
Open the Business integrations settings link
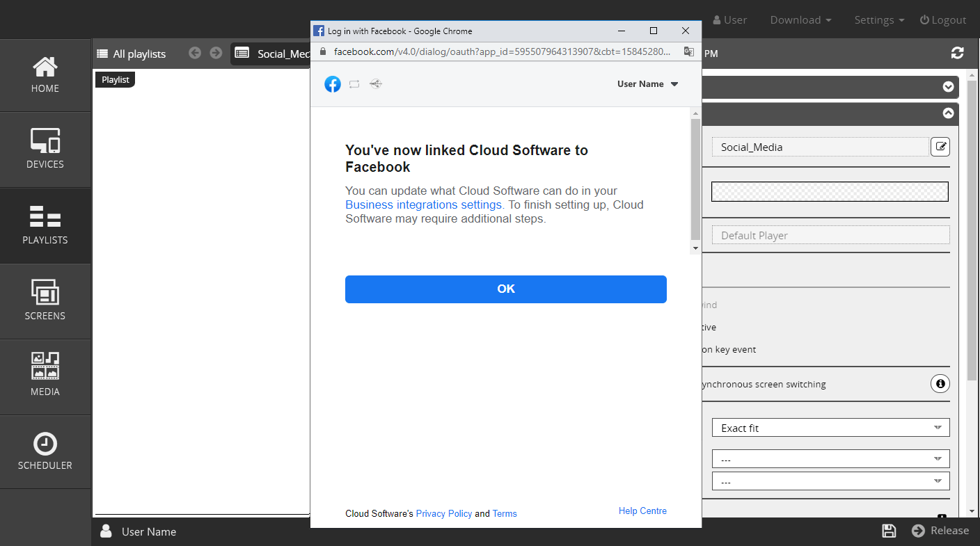423,204
